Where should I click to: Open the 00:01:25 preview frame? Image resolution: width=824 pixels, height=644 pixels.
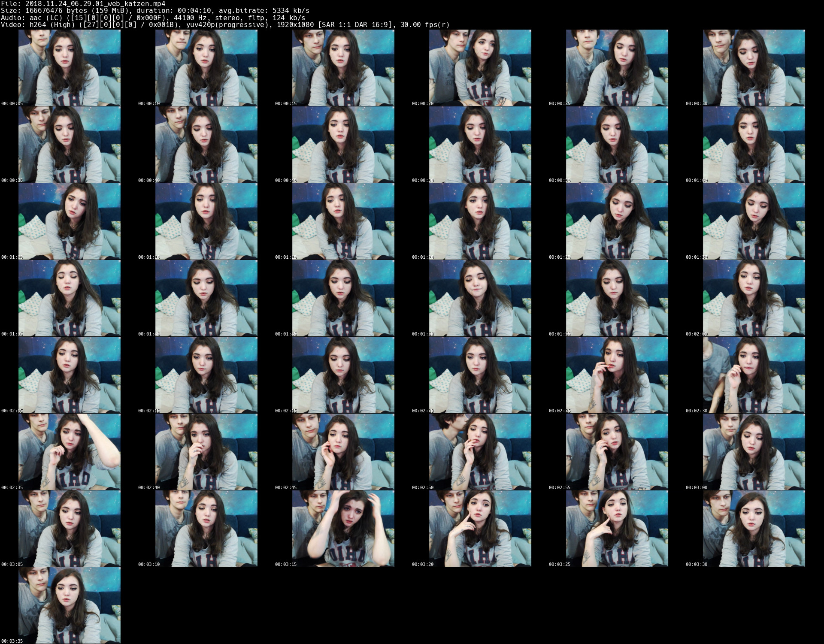click(617, 221)
